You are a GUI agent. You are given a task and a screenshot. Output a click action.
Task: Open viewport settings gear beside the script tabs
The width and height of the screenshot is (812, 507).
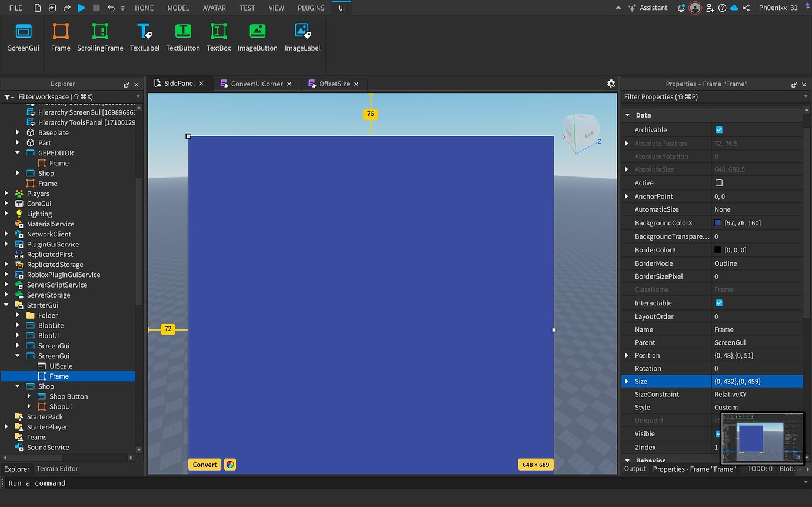(x=611, y=84)
